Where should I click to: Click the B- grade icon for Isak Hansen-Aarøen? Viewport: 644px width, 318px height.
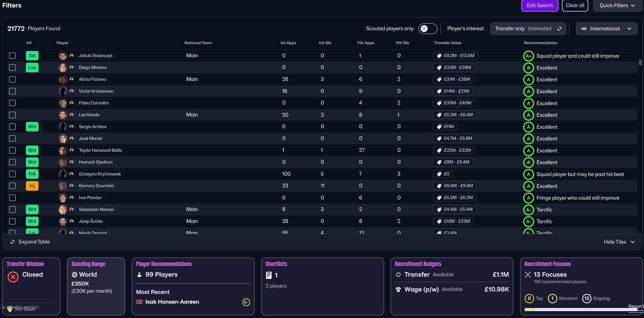pyautogui.click(x=246, y=302)
